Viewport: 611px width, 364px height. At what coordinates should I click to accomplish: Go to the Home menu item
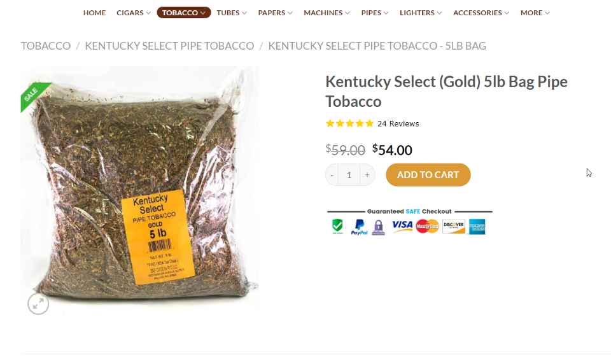click(94, 13)
